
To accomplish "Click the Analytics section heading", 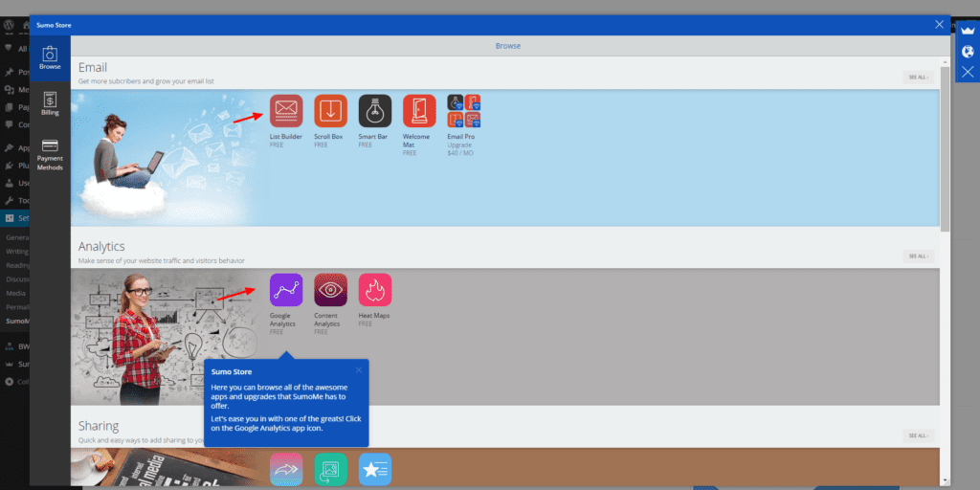I will coord(101,246).
